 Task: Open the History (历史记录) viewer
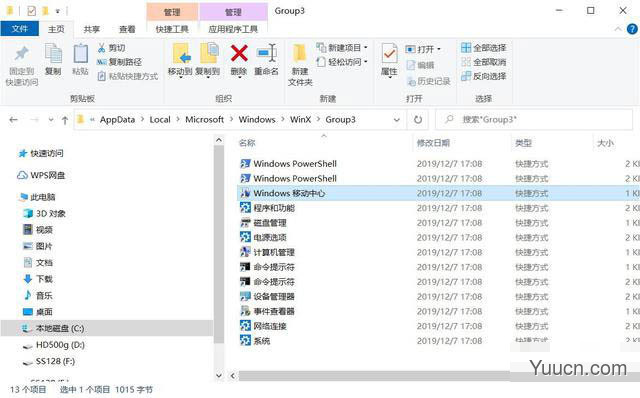[x=429, y=81]
